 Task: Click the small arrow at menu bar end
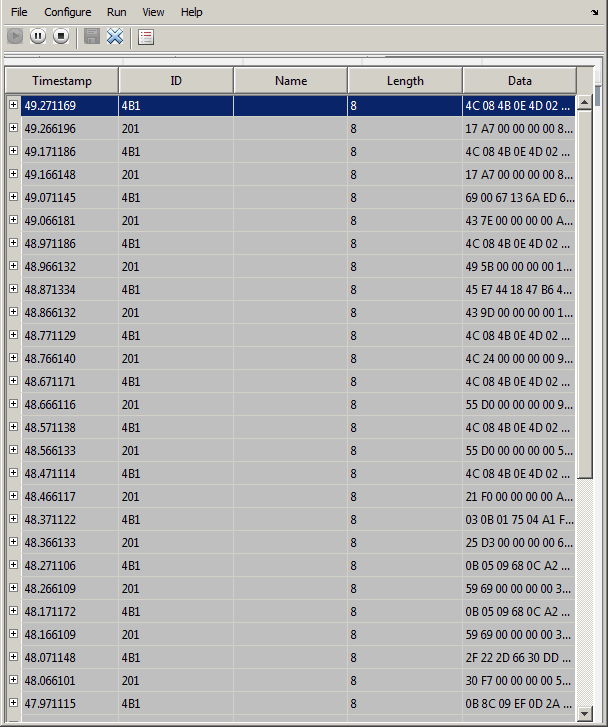coord(595,13)
